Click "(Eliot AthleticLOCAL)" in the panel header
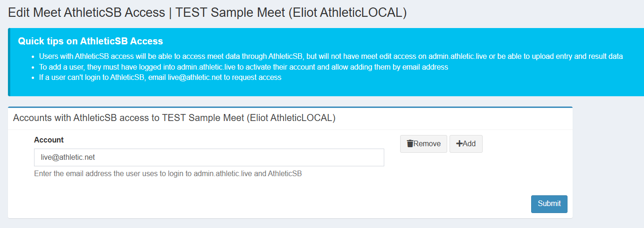644x228 pixels. pyautogui.click(x=291, y=118)
